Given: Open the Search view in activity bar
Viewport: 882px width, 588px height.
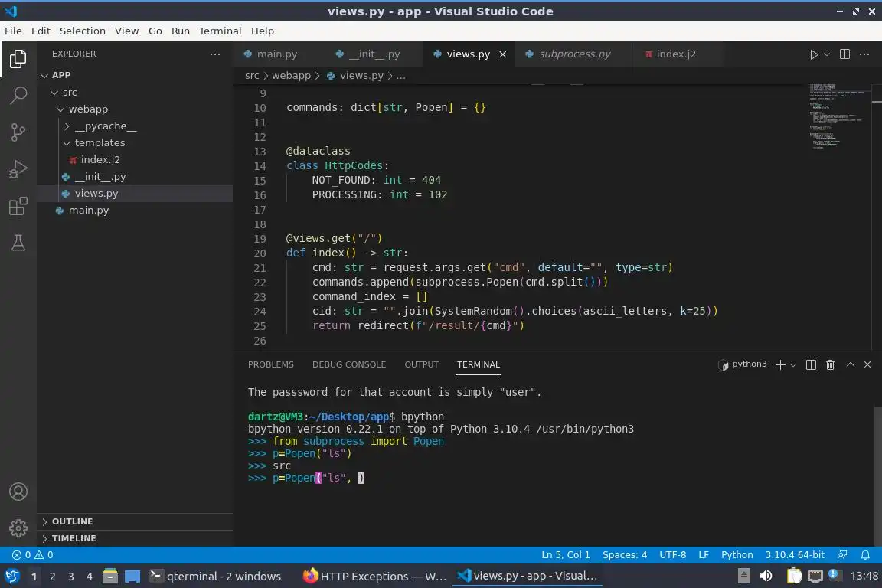Looking at the screenshot, I should pyautogui.click(x=18, y=95).
